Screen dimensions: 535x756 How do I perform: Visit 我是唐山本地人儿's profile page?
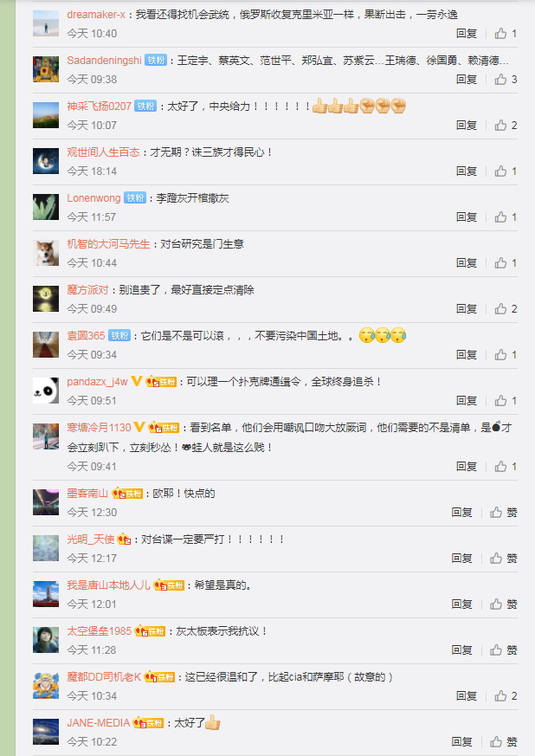[108, 585]
